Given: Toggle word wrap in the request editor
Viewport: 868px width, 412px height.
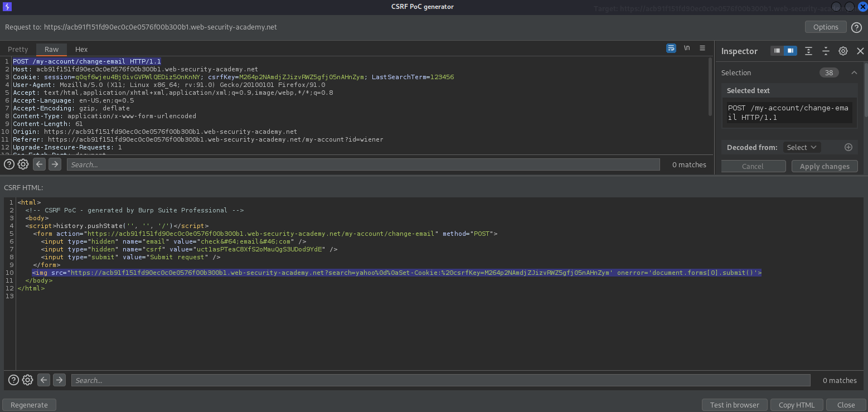Looking at the screenshot, I should pos(671,48).
